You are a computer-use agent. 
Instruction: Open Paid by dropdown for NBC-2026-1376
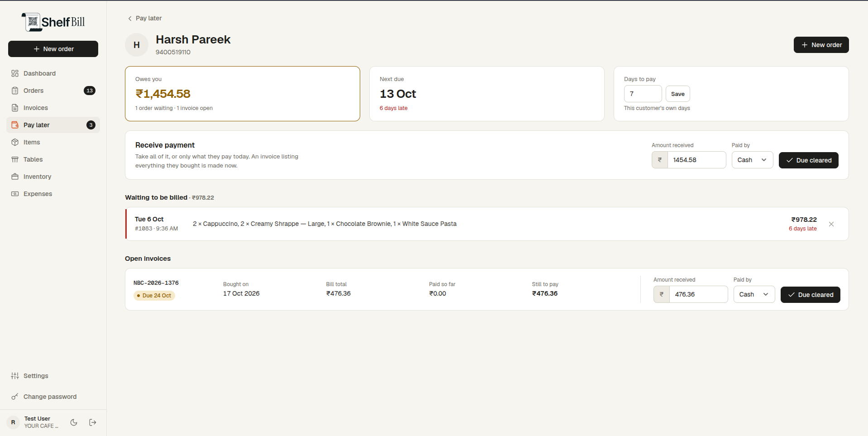tap(754, 294)
